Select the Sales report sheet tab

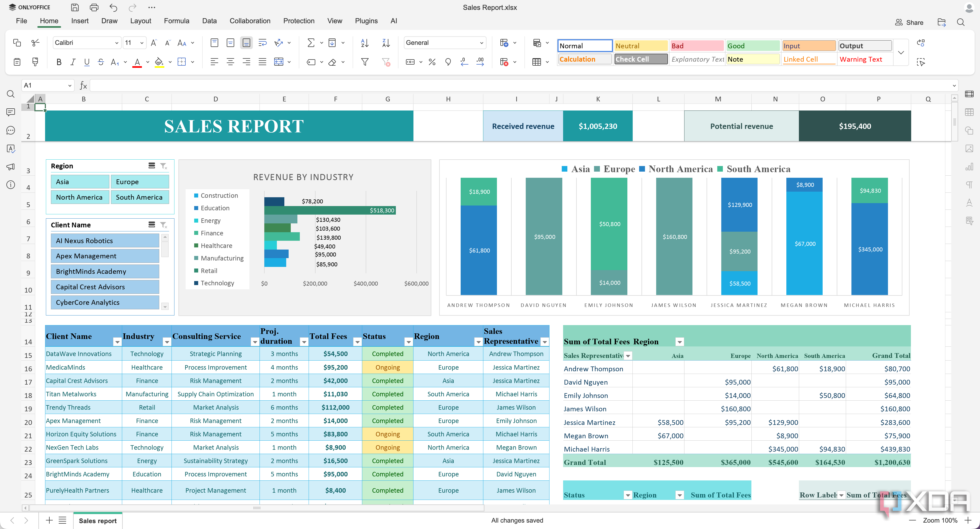pyautogui.click(x=97, y=521)
